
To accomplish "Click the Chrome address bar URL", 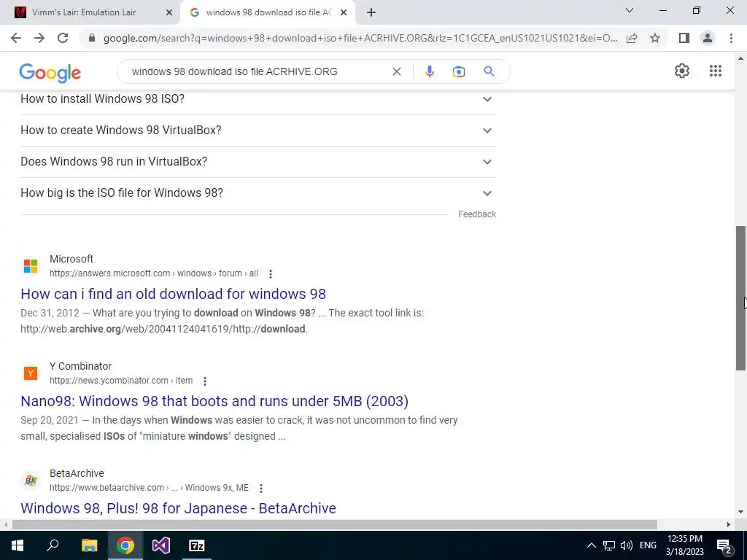I will (x=360, y=38).
